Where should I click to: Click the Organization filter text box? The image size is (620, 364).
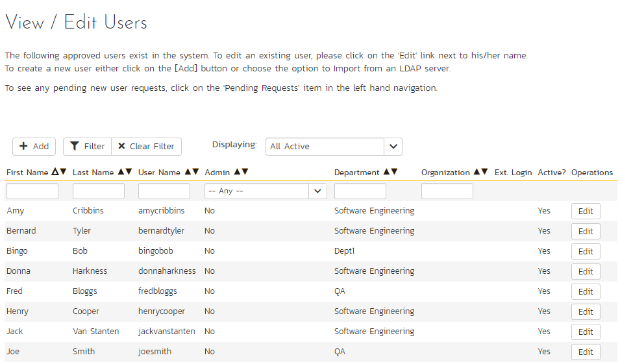(x=447, y=191)
